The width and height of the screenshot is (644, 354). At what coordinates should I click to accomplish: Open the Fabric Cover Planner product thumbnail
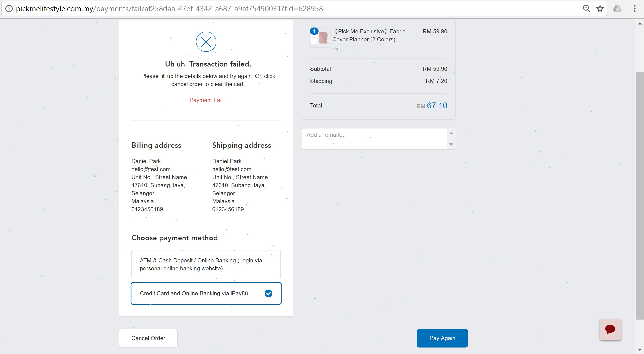320,37
